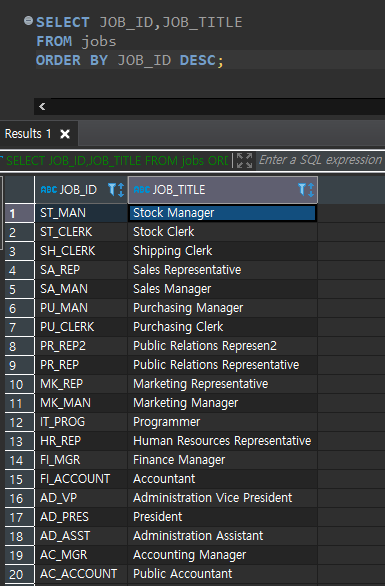This screenshot has height=586, width=385.
Task: Click the AC_ACCOUNT cell
Action: pyautogui.click(x=81, y=574)
